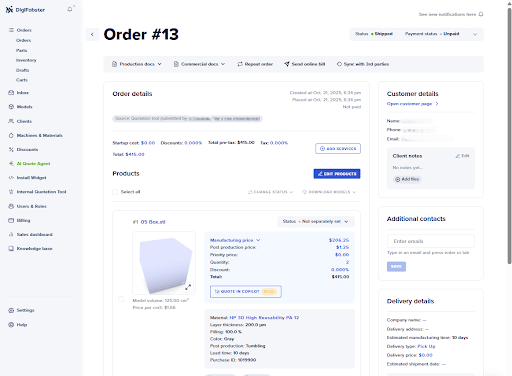Click the top-right notifications bell icon
The image size is (512, 376).
481,14
